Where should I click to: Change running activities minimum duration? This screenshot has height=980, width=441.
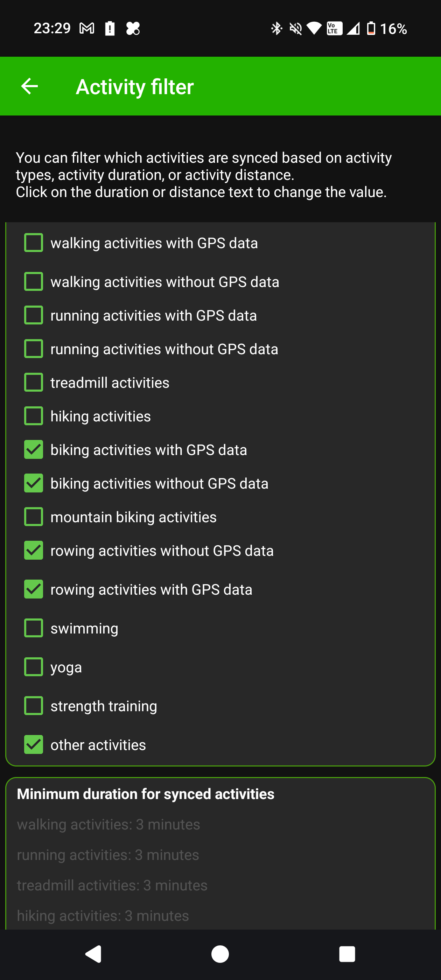(x=108, y=855)
